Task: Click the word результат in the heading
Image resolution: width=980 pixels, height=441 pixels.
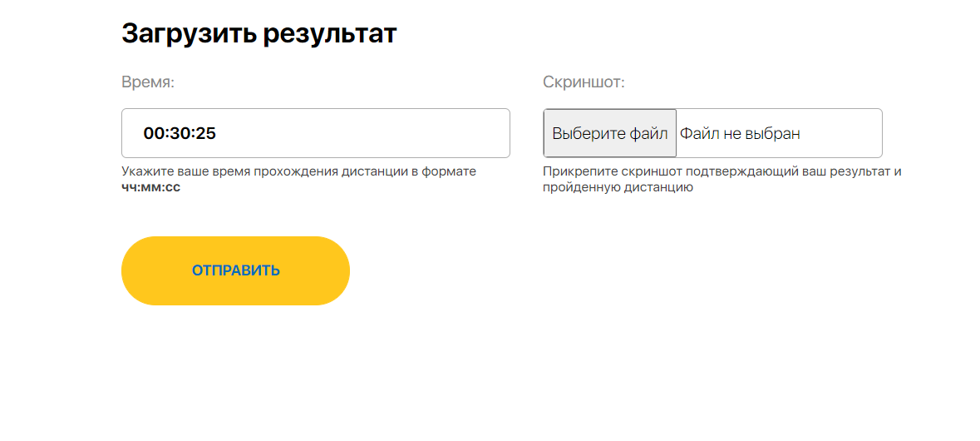Action: tap(330, 33)
